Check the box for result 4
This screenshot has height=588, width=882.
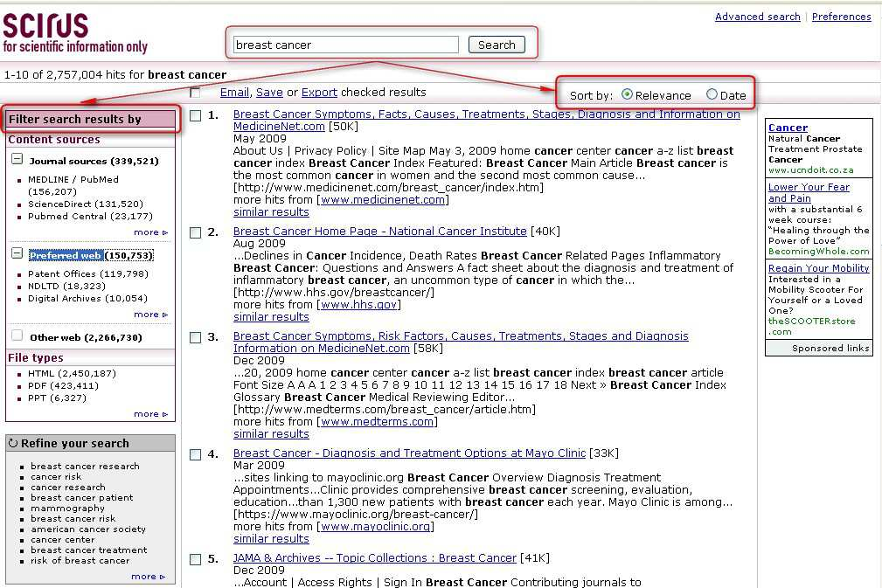[195, 454]
